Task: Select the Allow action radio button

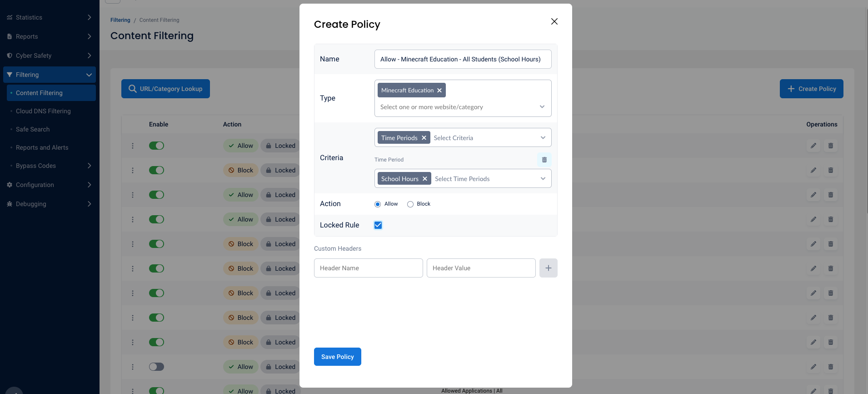Action: click(x=378, y=204)
